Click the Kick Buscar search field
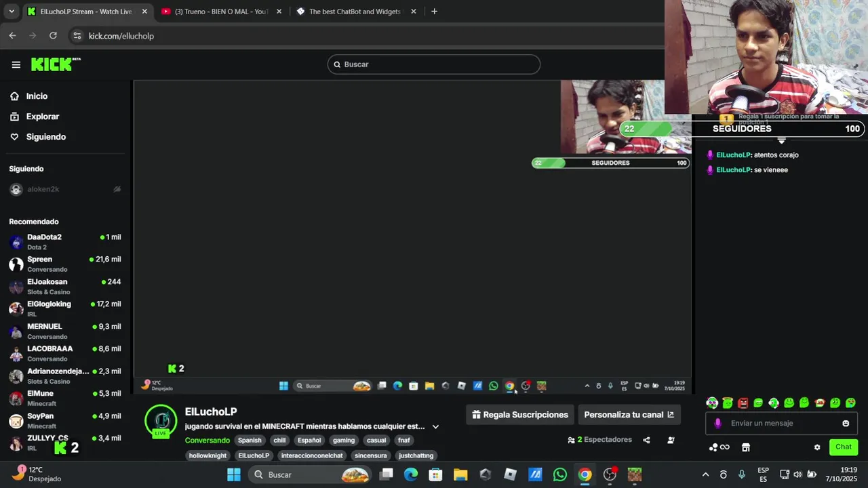 434,64
